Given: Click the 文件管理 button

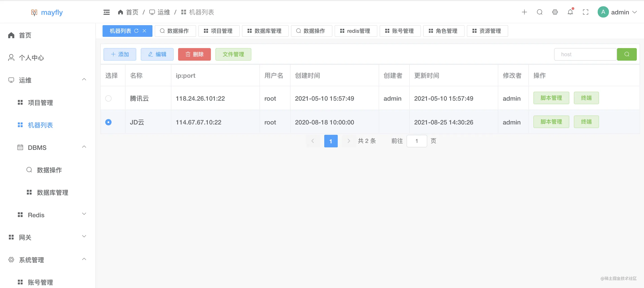Looking at the screenshot, I should [x=233, y=54].
